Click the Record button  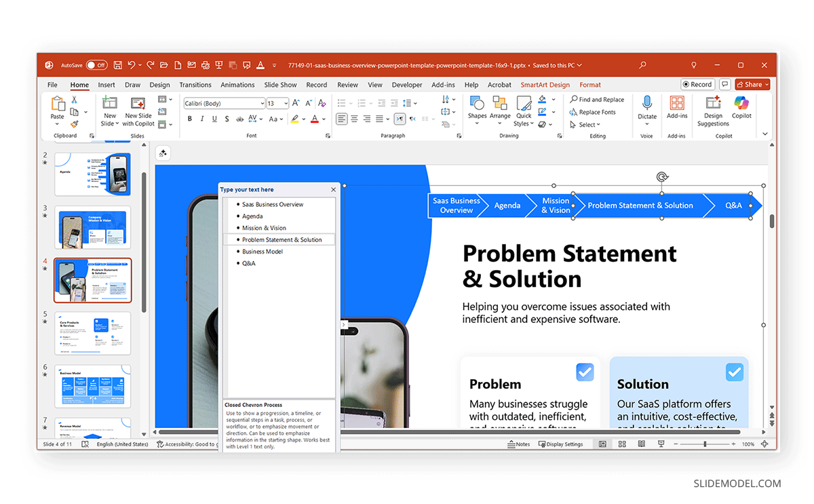point(697,84)
